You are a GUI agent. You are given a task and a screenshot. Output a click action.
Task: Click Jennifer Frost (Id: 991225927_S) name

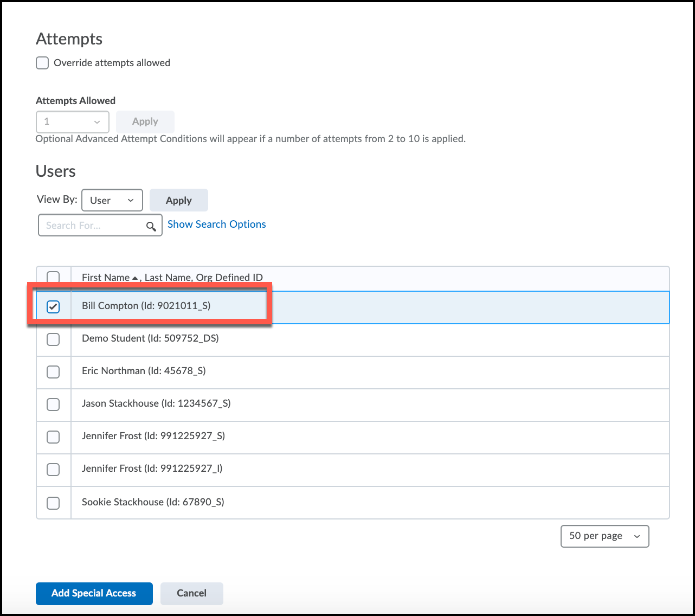pos(153,436)
